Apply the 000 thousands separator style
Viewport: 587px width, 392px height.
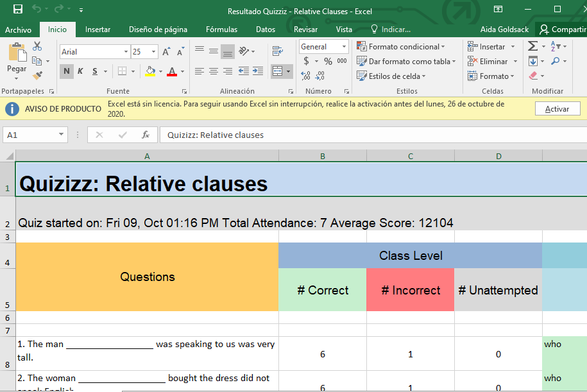[x=342, y=61]
